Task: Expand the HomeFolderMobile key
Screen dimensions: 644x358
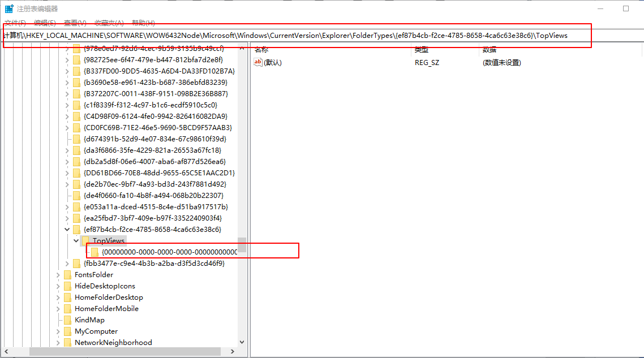Action: point(58,308)
